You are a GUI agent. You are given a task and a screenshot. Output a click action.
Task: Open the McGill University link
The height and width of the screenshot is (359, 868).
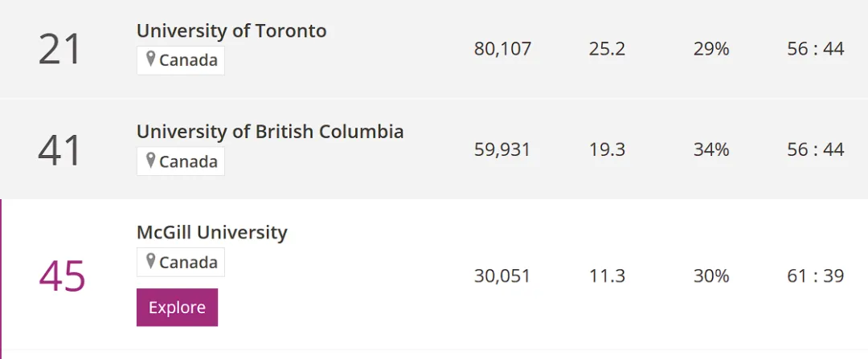[x=212, y=232]
